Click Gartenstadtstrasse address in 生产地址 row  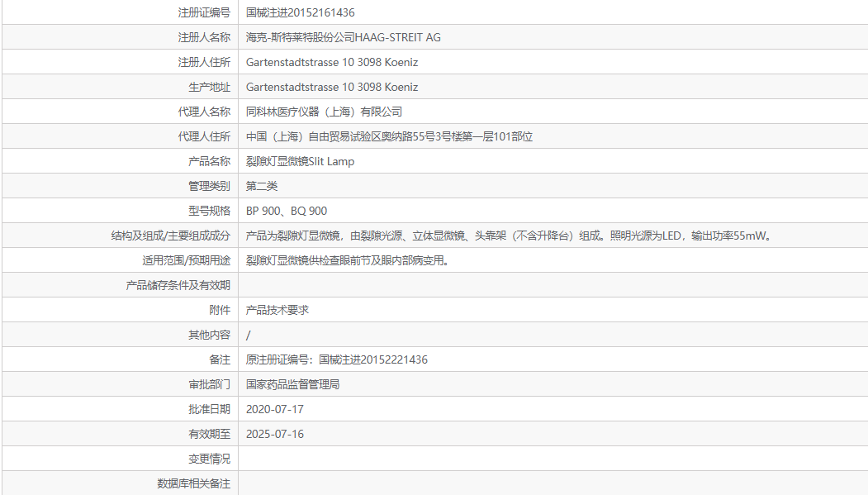click(331, 87)
